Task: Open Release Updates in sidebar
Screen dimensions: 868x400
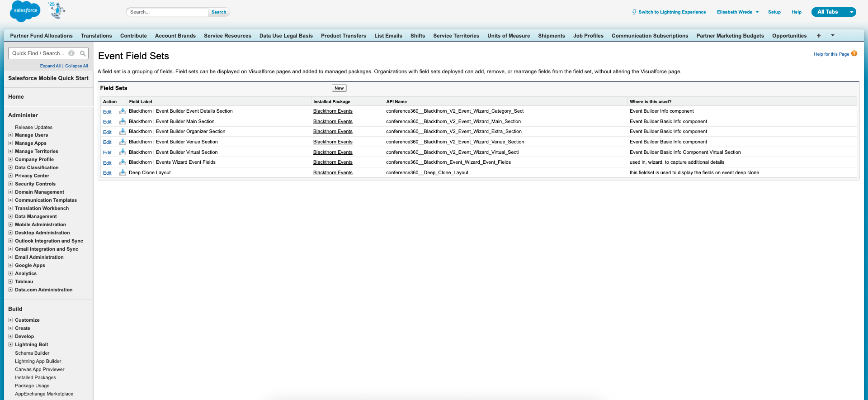Action: (33, 127)
